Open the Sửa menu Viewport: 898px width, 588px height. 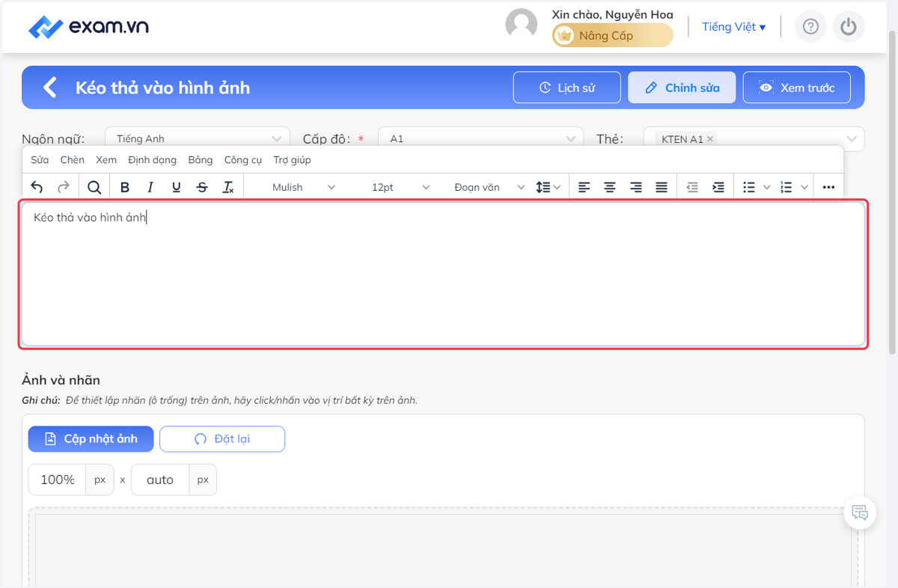pos(40,159)
